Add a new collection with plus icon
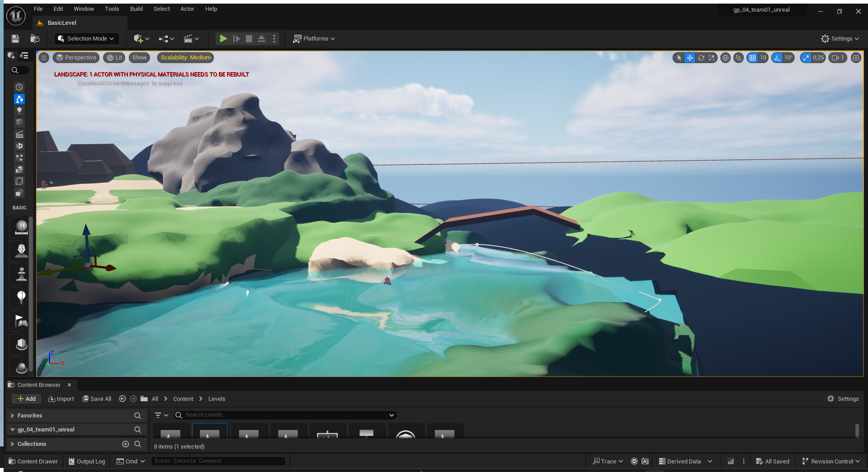The width and height of the screenshot is (868, 472). [x=126, y=444]
